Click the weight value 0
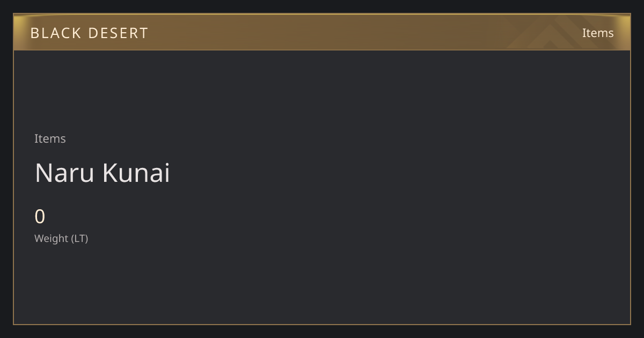Viewport: 644px width, 338px height. tap(40, 217)
